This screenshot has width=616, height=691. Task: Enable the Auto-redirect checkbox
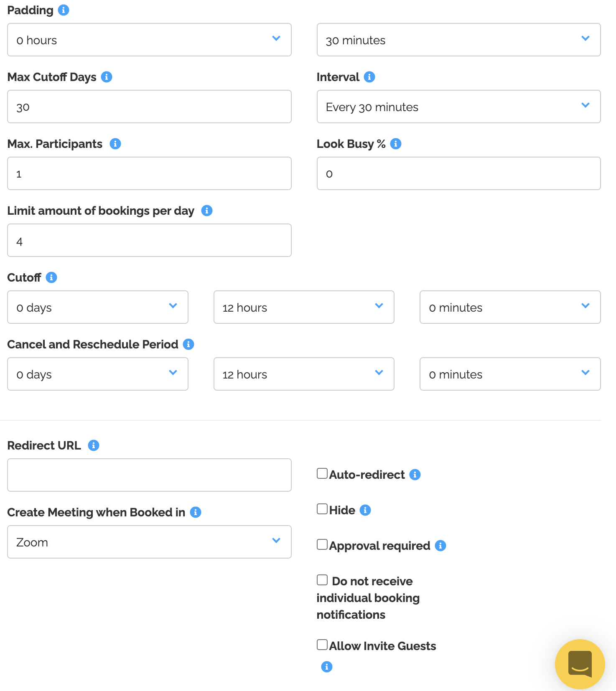[x=322, y=473]
